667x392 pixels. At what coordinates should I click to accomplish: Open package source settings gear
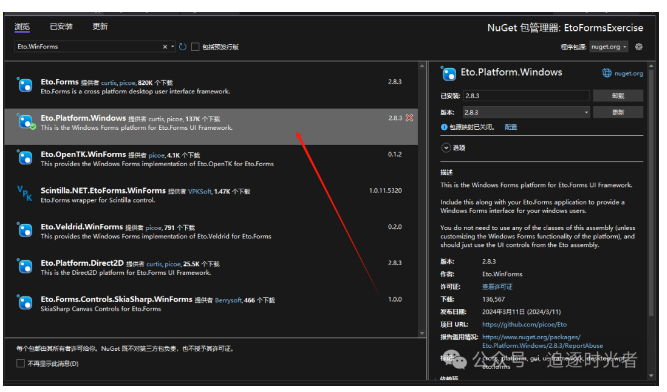pos(638,47)
